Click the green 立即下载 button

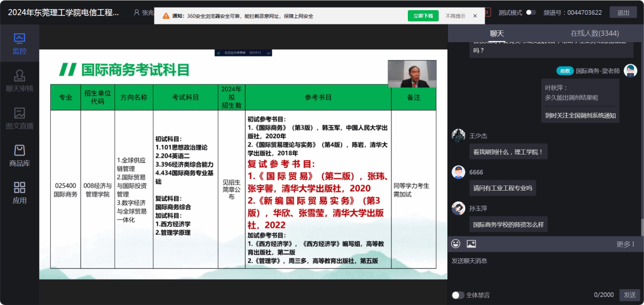pos(423,16)
